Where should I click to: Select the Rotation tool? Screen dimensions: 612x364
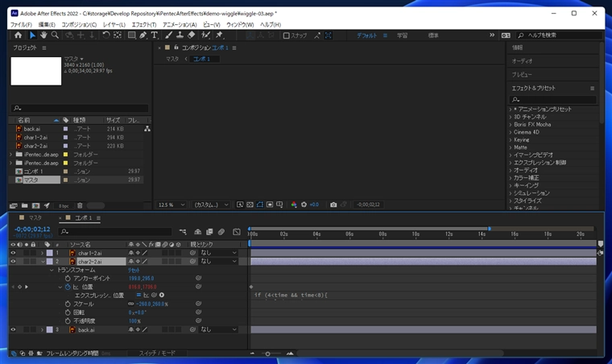click(x=105, y=35)
